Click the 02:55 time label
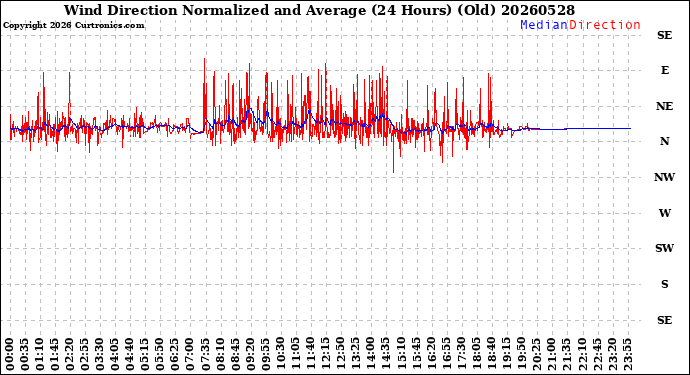Screen dimensions: 690x375 click(85, 354)
